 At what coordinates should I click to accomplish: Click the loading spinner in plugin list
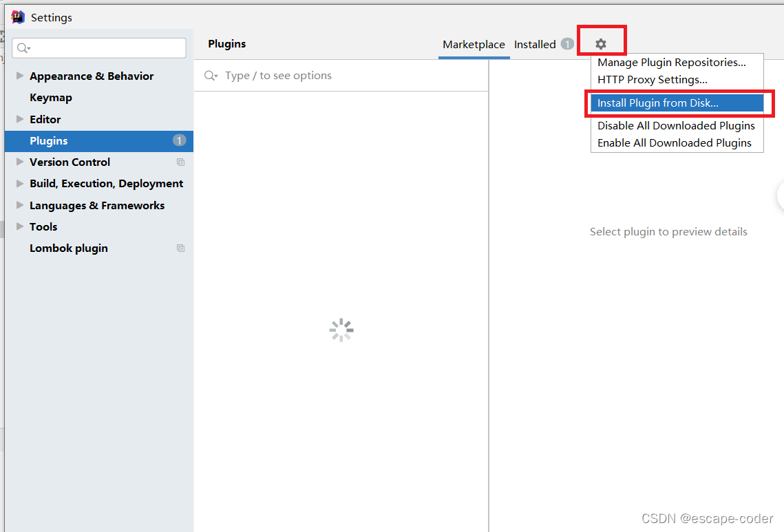coord(341,330)
